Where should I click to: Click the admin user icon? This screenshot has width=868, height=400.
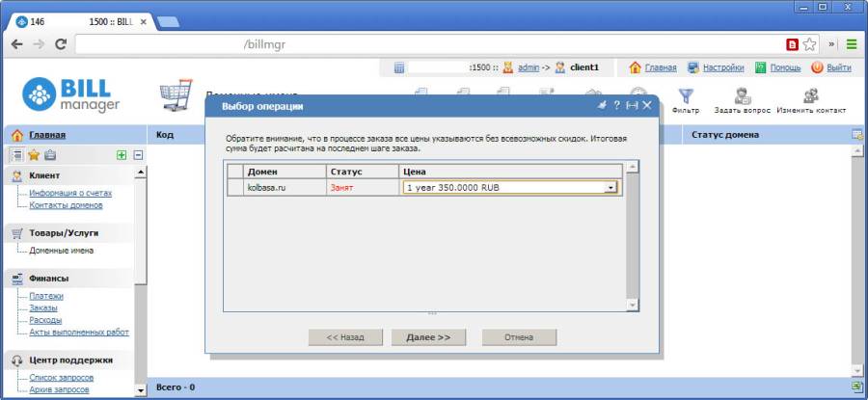pyautogui.click(x=508, y=67)
